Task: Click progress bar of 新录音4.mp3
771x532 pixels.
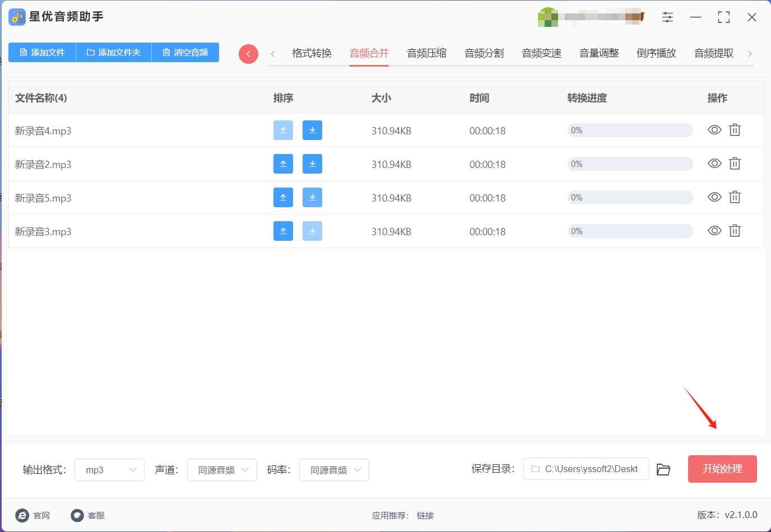Action: pyautogui.click(x=630, y=130)
